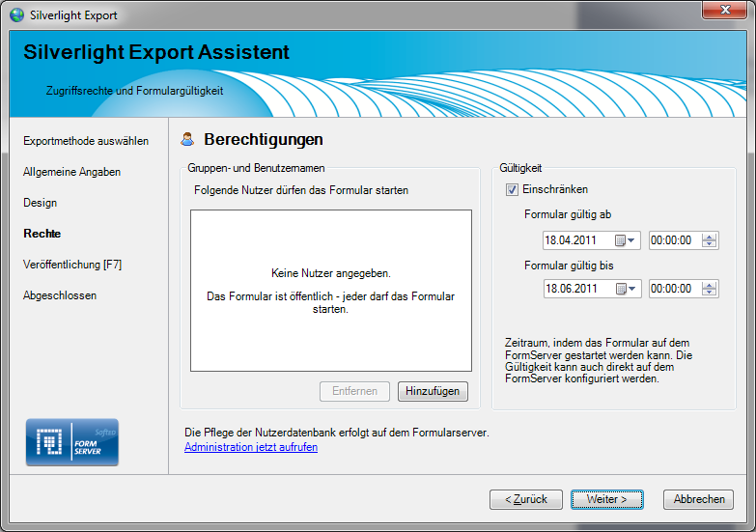Click the Weiter button
Viewport: 756px width, 532px height.
click(605, 499)
